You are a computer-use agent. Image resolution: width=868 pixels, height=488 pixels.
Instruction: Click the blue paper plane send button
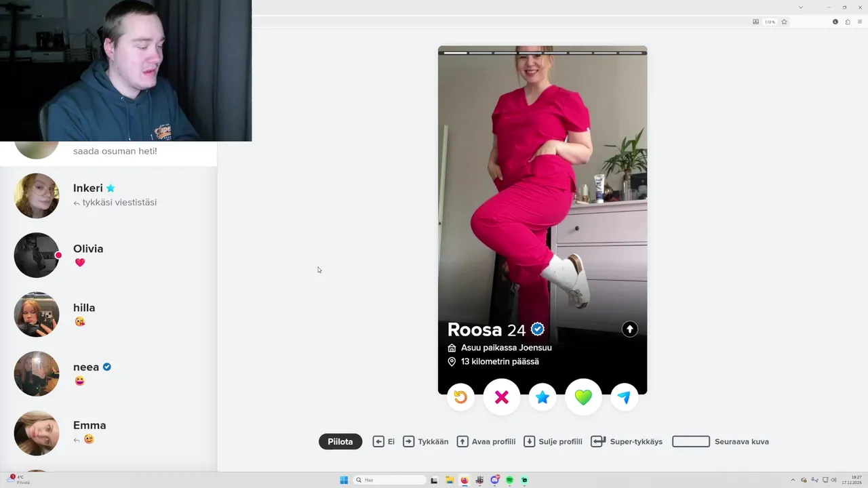tap(625, 397)
